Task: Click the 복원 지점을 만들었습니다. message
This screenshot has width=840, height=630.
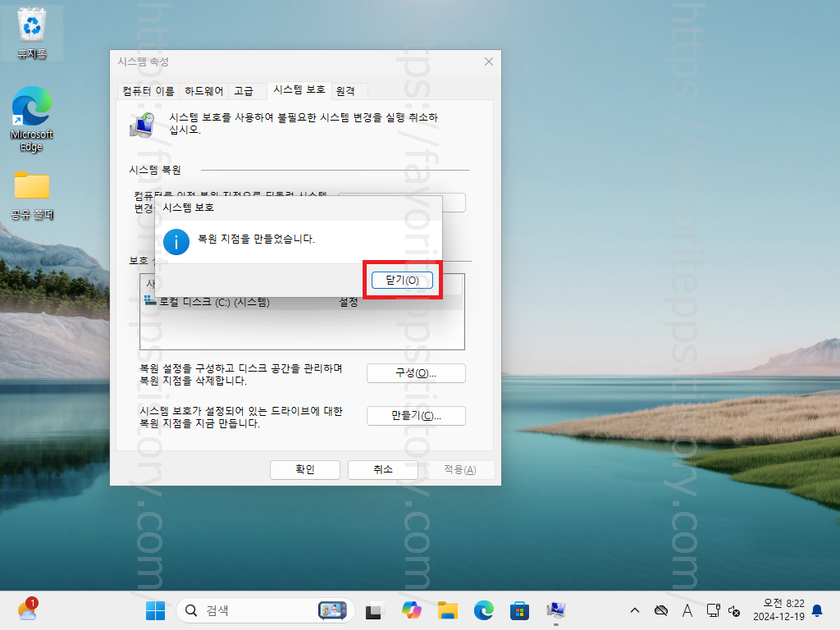Action: (256, 239)
